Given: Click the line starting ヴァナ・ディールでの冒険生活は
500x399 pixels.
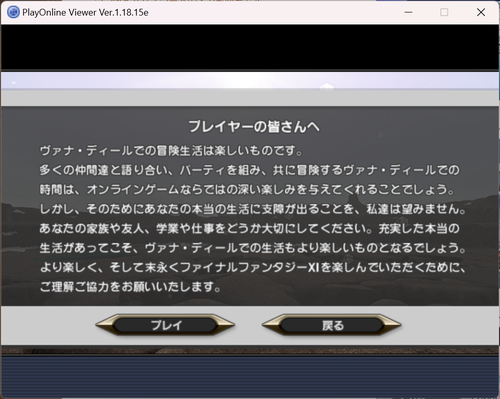Looking at the screenshot, I should (x=171, y=151).
